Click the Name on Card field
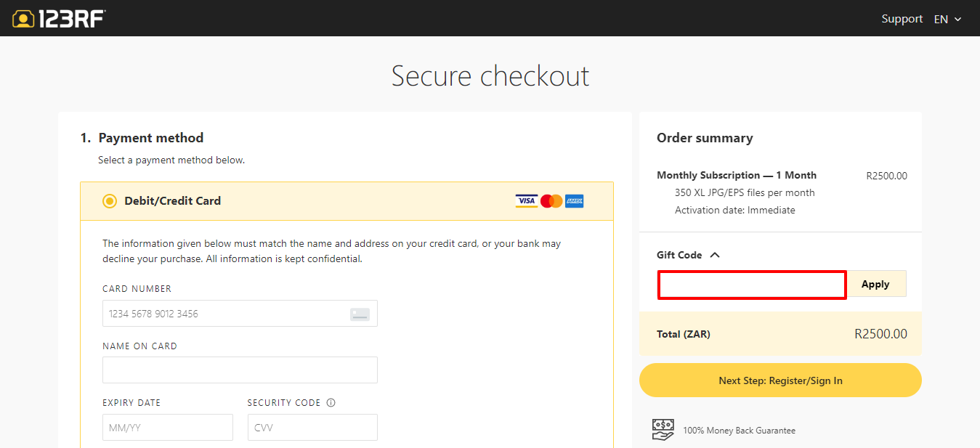The height and width of the screenshot is (448, 980). pyautogui.click(x=240, y=370)
